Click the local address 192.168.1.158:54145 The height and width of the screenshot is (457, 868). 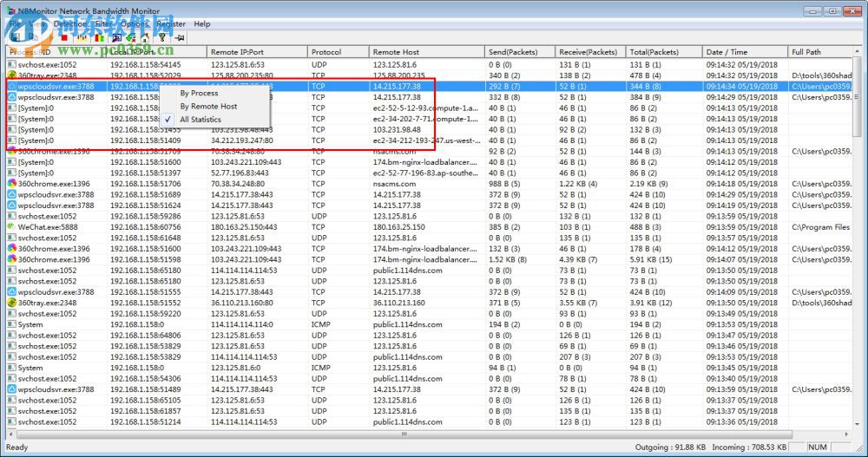(x=145, y=64)
